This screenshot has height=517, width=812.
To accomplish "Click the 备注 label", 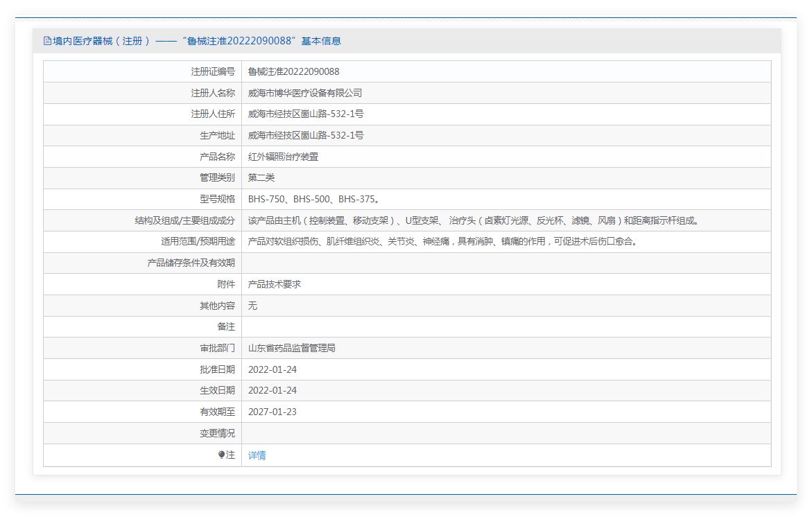I will (x=226, y=327).
